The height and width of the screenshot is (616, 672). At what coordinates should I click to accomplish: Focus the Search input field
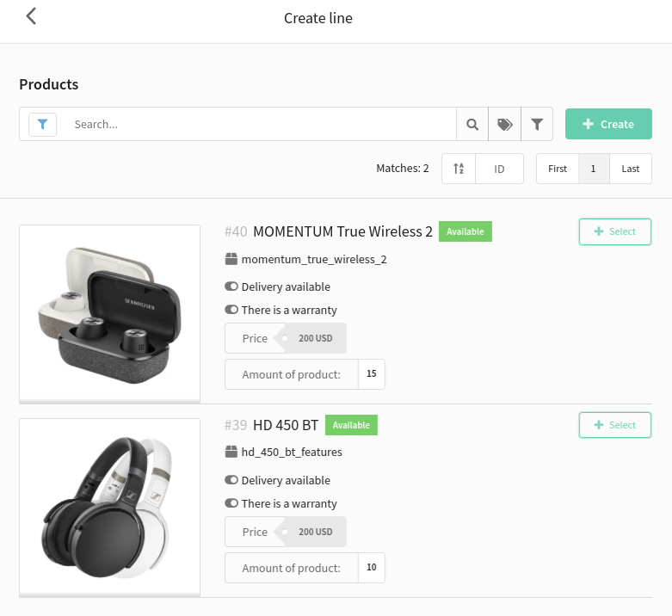pyautogui.click(x=259, y=125)
